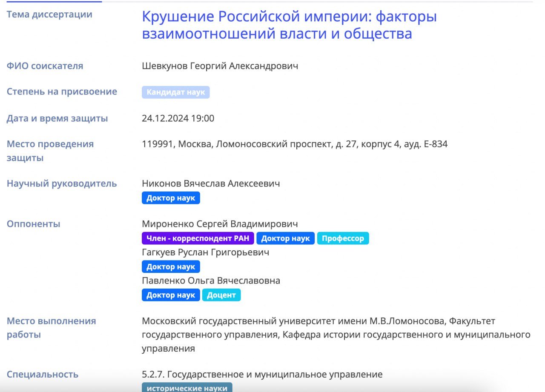Click the 'Профессор' badge
Image resolution: width=545 pixels, height=392 pixels.
[x=343, y=238]
